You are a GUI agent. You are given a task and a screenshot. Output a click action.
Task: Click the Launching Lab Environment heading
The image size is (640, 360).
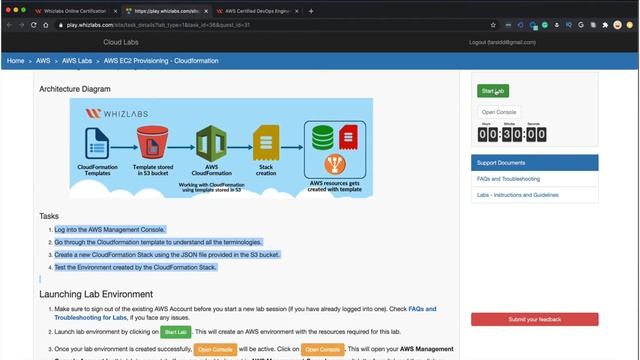(x=96, y=294)
